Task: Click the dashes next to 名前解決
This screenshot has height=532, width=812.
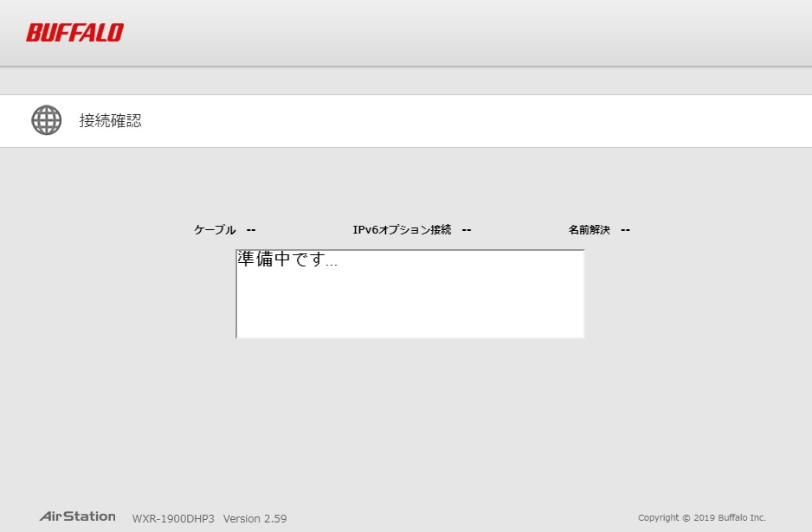Action: (625, 230)
